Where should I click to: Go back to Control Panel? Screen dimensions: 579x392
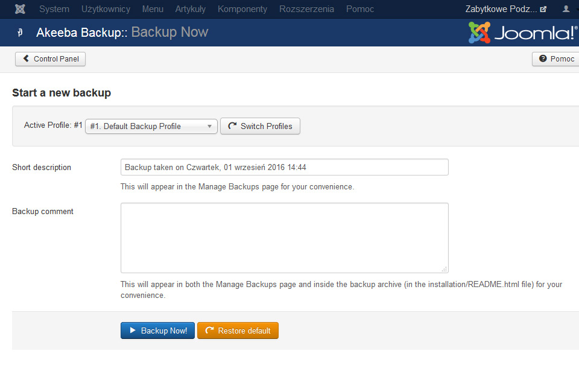(x=50, y=59)
